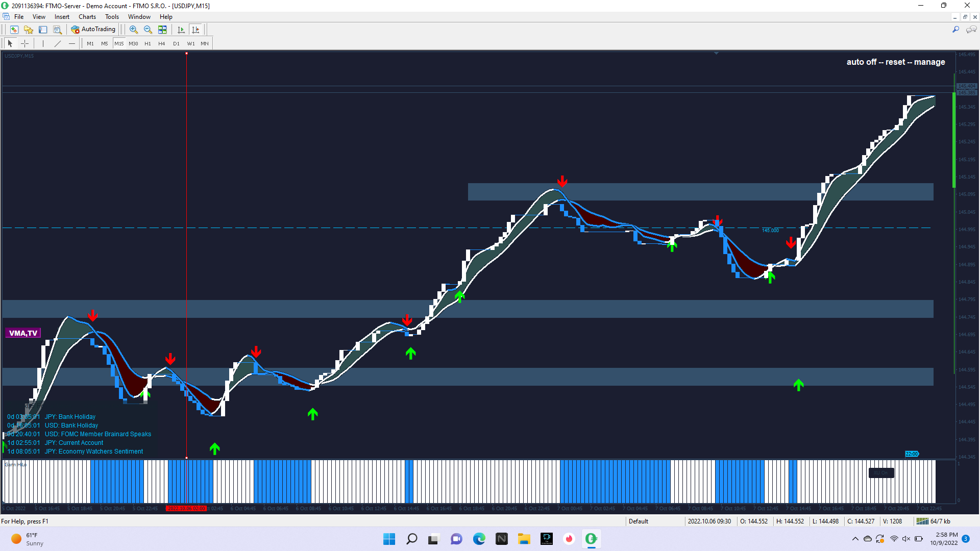Switch timeframe to M30
Viewport: 980px width, 551px height.
click(133, 43)
